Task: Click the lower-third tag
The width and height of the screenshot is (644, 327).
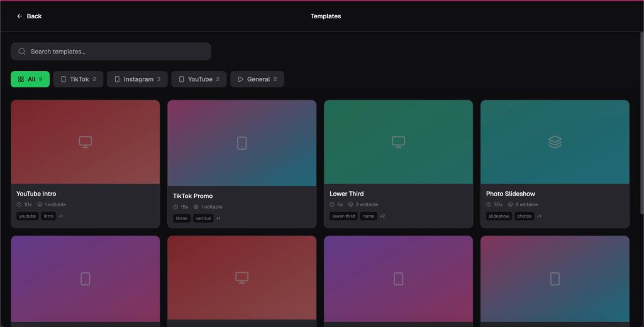Action: pyautogui.click(x=343, y=216)
